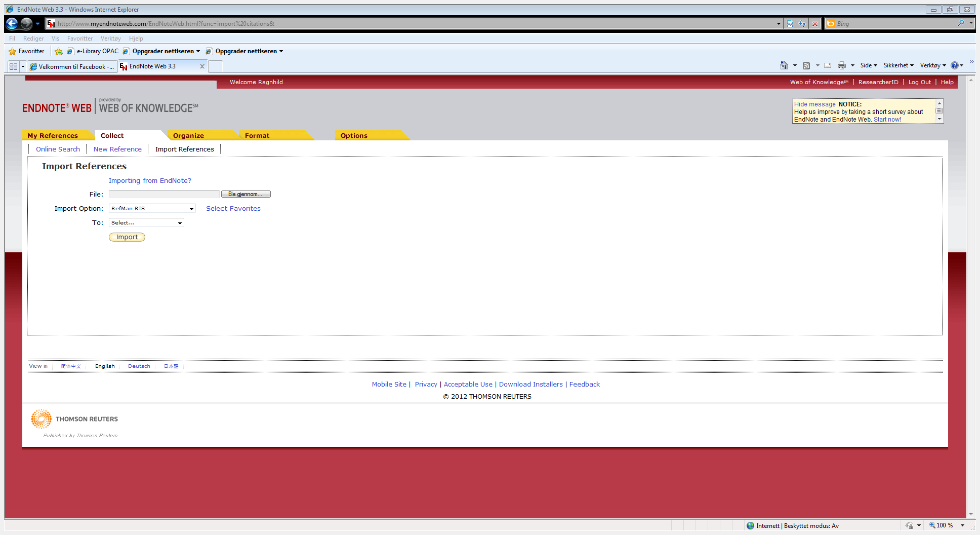
Task: Open the address bar history dropdown arrow
Action: pyautogui.click(x=779, y=24)
